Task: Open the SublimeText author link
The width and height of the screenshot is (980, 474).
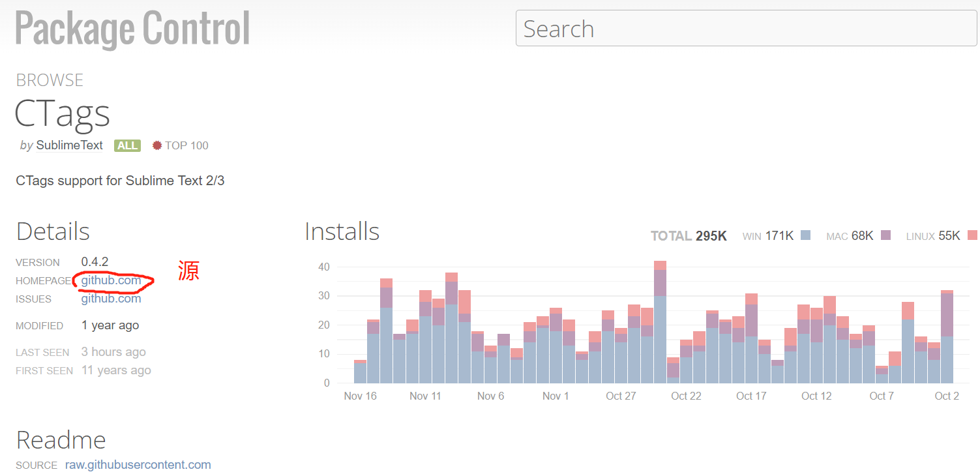Action: 70,145
